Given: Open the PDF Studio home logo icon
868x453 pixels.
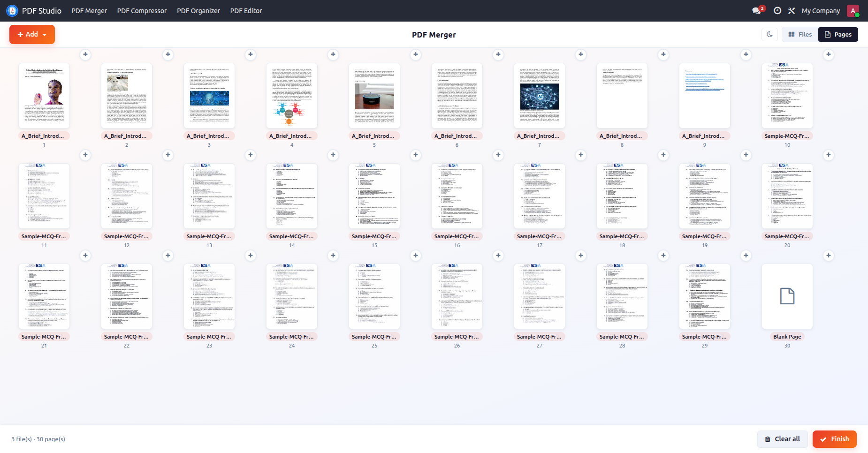Looking at the screenshot, I should pos(12,10).
